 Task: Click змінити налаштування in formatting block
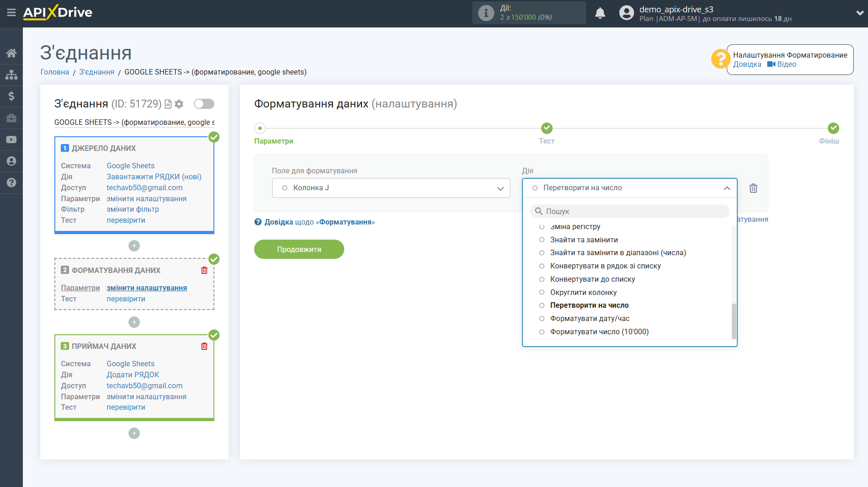click(x=147, y=288)
